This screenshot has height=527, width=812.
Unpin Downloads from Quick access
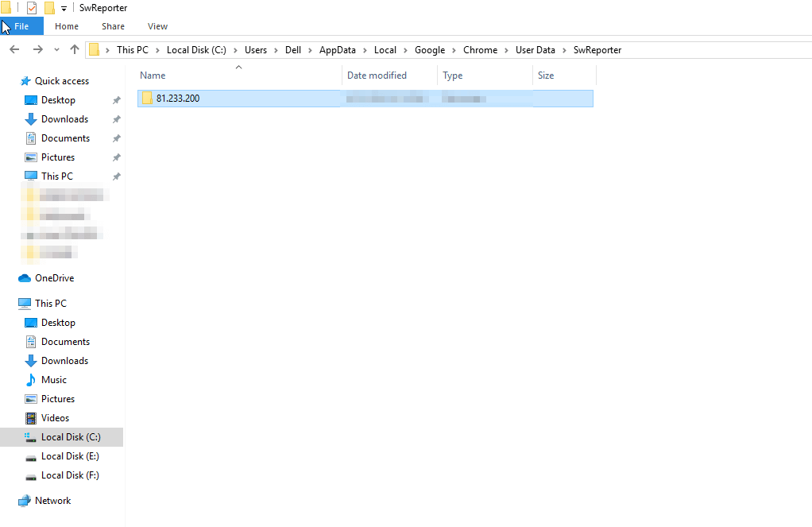[116, 118]
